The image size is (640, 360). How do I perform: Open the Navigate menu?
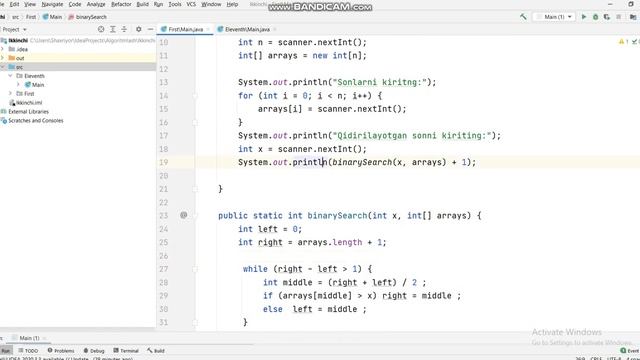tap(52, 4)
